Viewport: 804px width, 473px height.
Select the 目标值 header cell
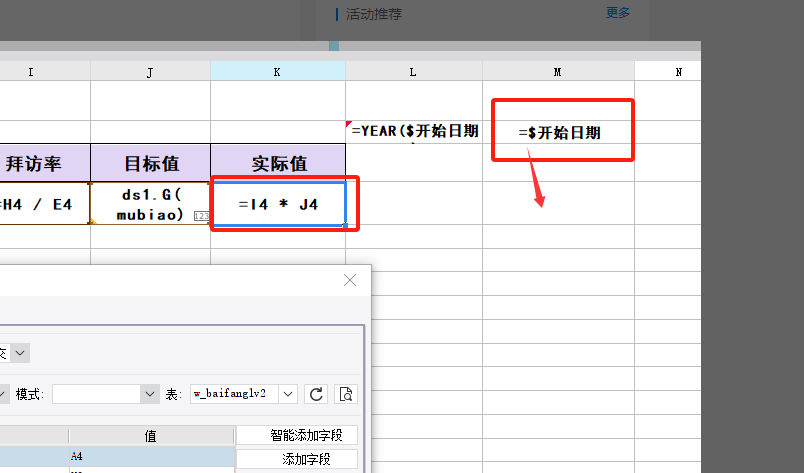tap(150, 163)
